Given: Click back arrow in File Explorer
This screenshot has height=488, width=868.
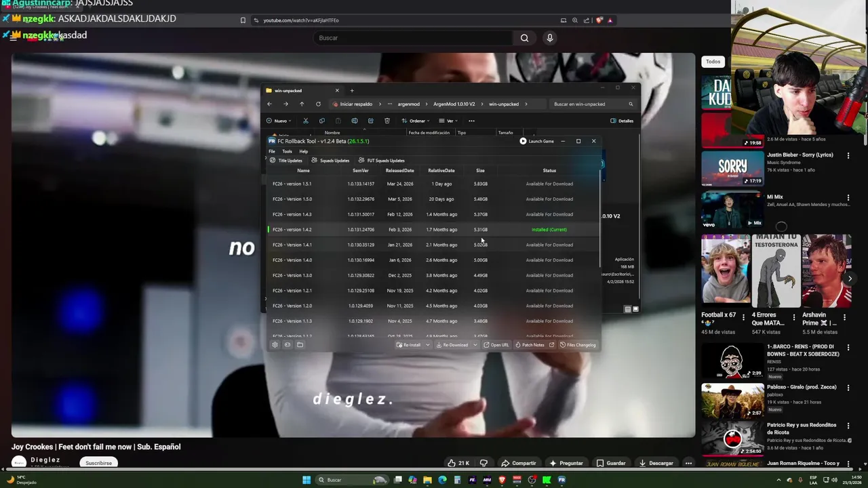Looking at the screenshot, I should 269,104.
